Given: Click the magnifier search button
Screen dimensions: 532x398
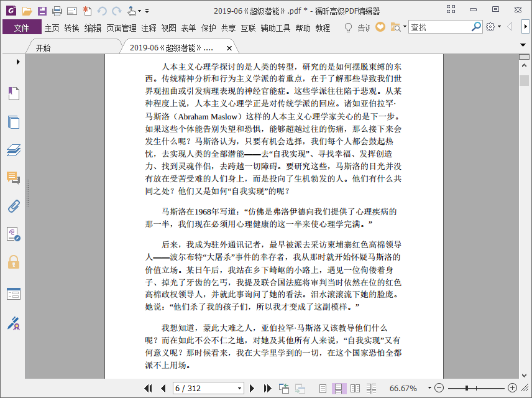Looking at the screenshot, I should (476, 27).
